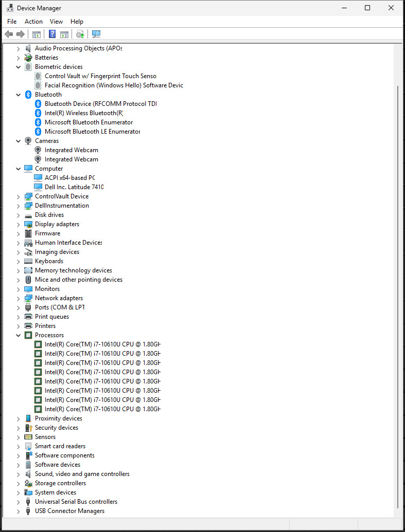Click the Universal Serial Bus controllers icon
Screen dimensions: 405x532
[x=28, y=502]
